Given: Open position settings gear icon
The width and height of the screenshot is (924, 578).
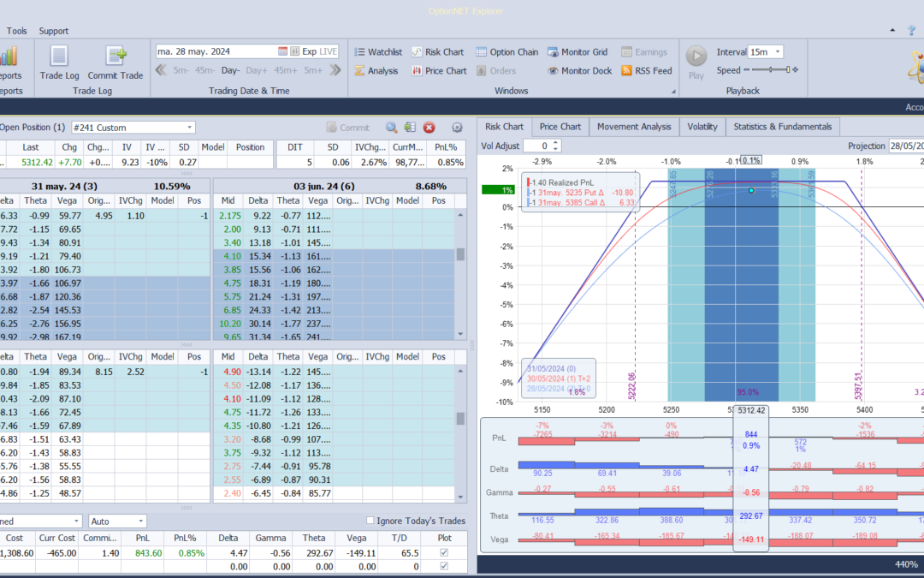Looking at the screenshot, I should (x=457, y=128).
